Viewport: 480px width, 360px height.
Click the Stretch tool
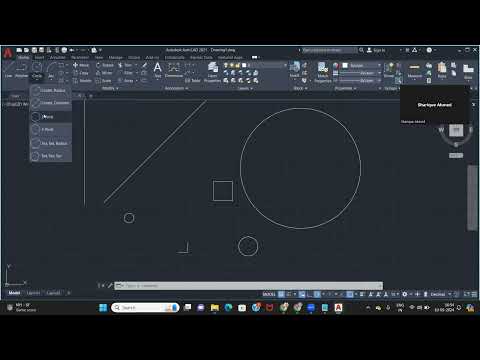(x=82, y=81)
